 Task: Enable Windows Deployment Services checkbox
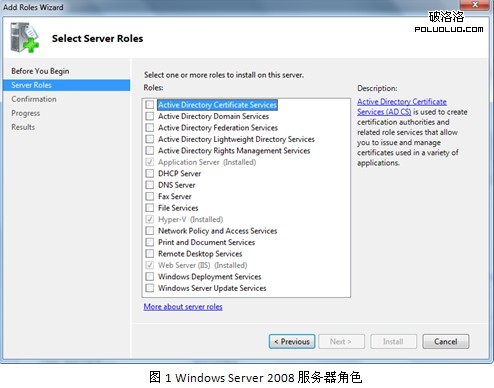pos(150,276)
